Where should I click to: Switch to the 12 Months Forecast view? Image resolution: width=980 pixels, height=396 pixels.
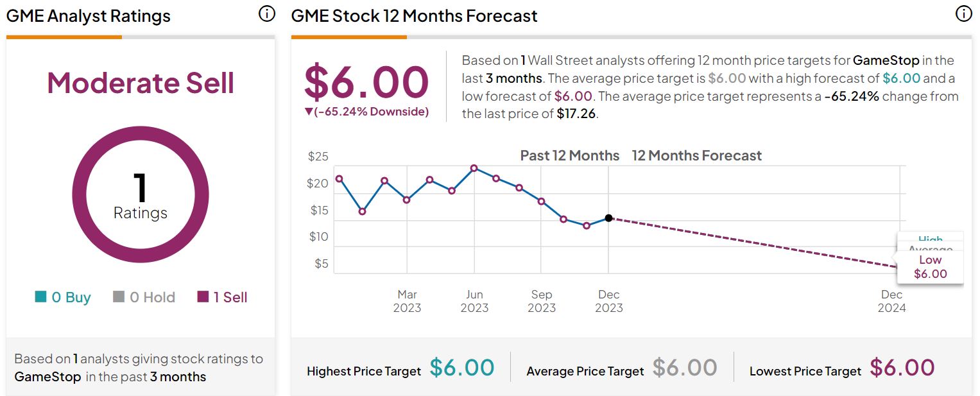point(696,155)
